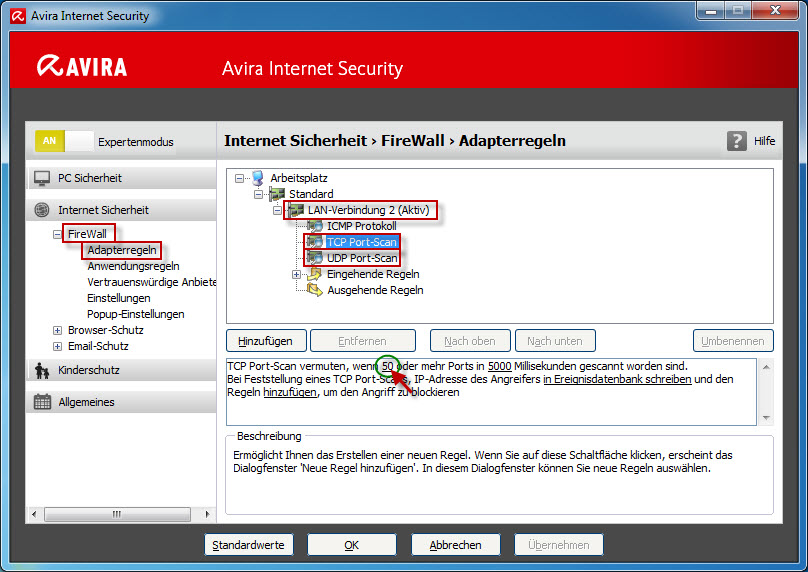Click the Standardwerte button
The width and height of the screenshot is (808, 572).
[249, 545]
